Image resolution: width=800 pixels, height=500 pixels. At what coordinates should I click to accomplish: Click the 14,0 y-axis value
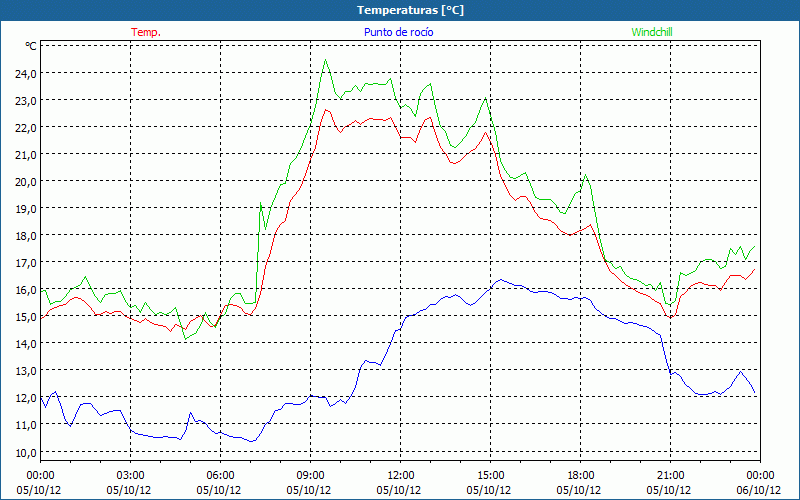[x=26, y=344]
